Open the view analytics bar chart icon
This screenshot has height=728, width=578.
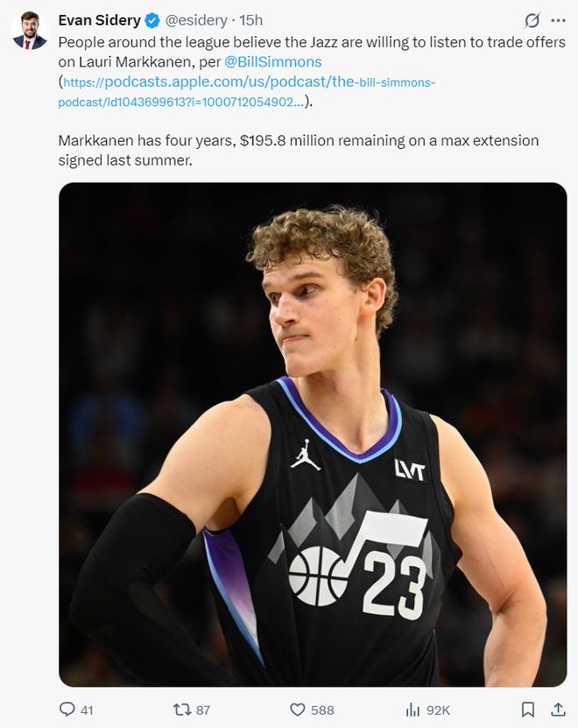(413, 710)
